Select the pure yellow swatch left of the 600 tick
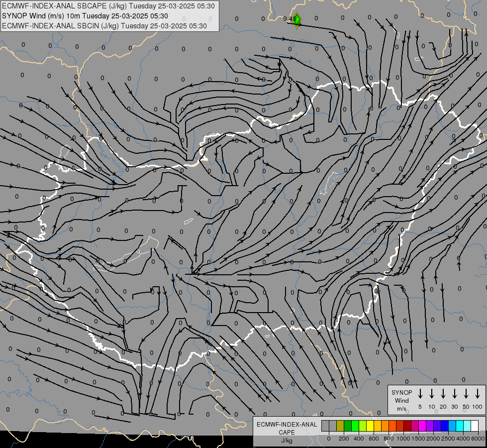The height and width of the screenshot is (448, 487). click(370, 426)
